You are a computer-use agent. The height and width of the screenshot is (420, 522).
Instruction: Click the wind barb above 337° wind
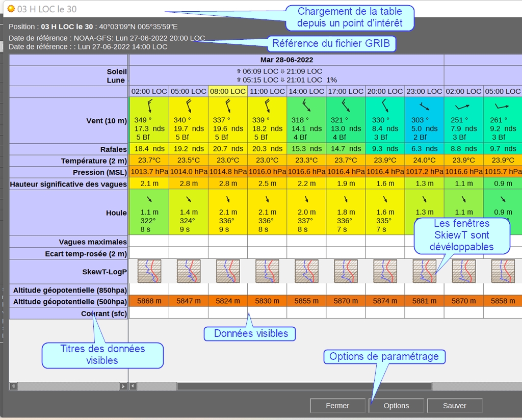pyautogui.click(x=228, y=106)
